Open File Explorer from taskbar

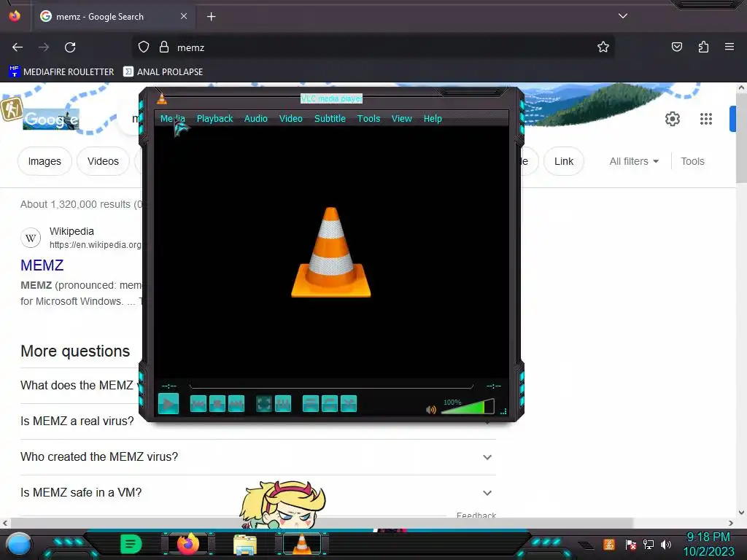245,545
